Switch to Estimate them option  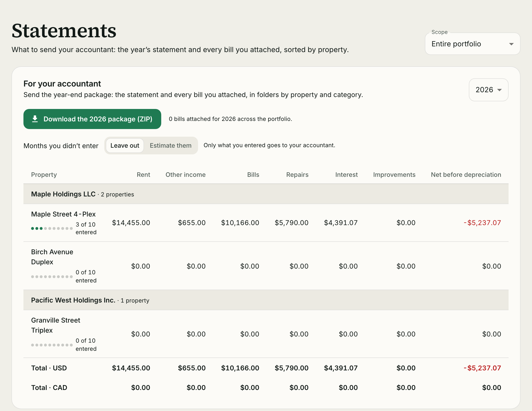171,146
